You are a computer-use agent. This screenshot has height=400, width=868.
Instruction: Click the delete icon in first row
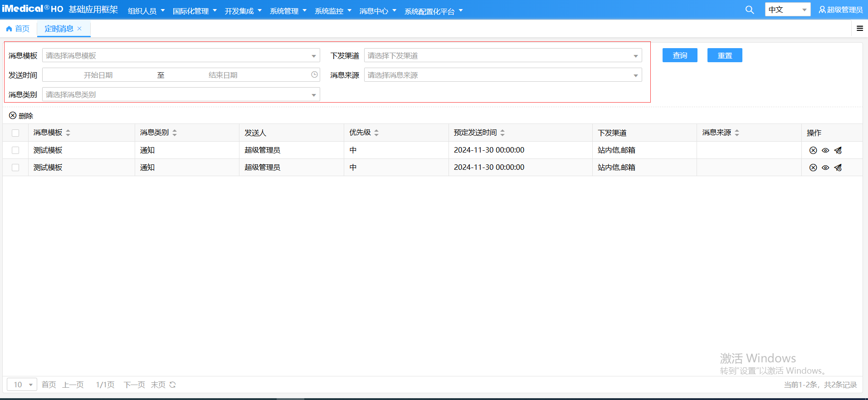pyautogui.click(x=813, y=150)
